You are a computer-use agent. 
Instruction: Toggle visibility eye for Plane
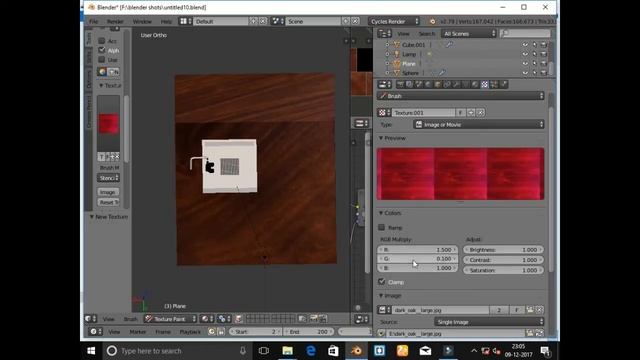point(525,63)
